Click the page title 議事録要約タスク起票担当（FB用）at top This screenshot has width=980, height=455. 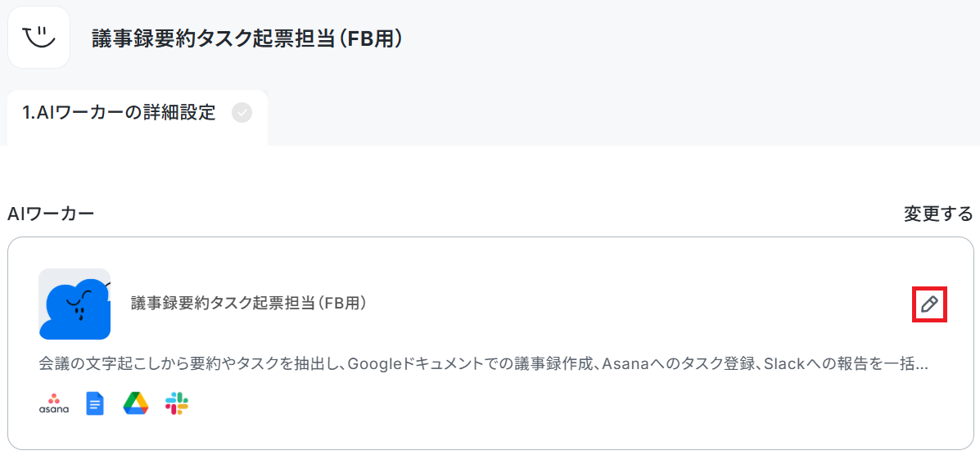coord(247,38)
